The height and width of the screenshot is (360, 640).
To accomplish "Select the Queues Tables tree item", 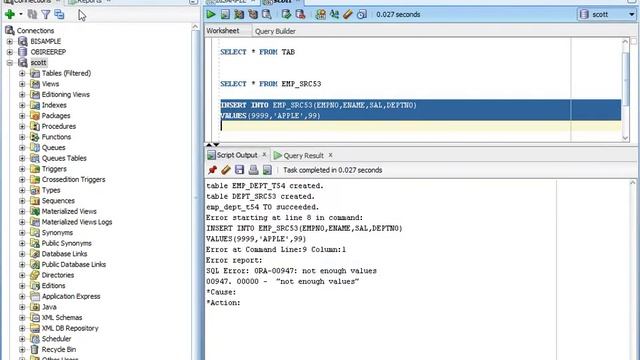I will 64,158.
